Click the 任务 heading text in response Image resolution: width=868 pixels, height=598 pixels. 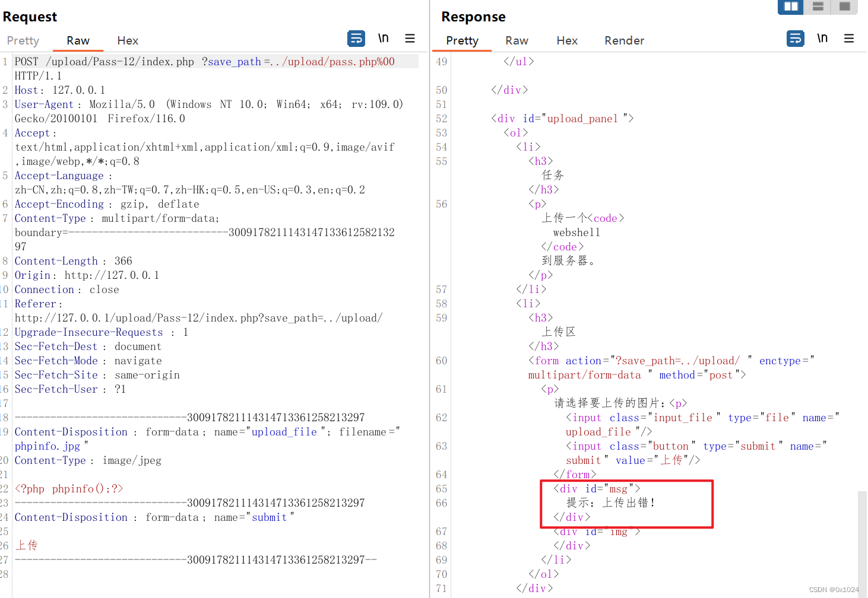click(552, 175)
